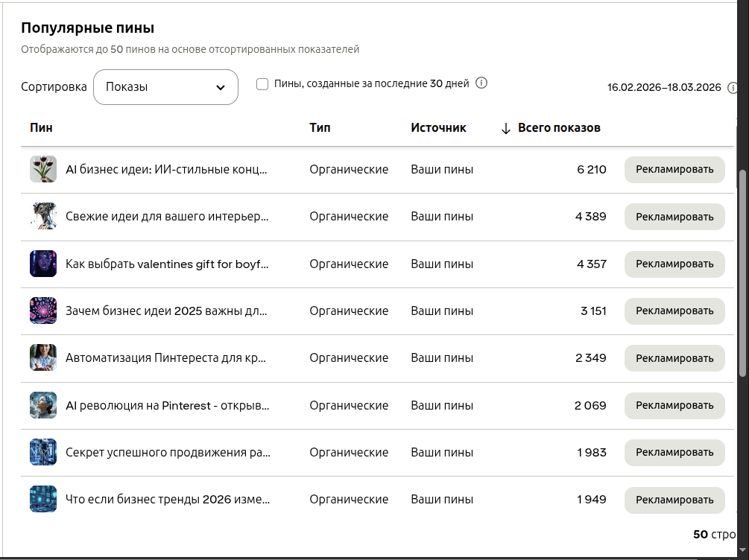Click info icon beside the date range

coord(732,88)
